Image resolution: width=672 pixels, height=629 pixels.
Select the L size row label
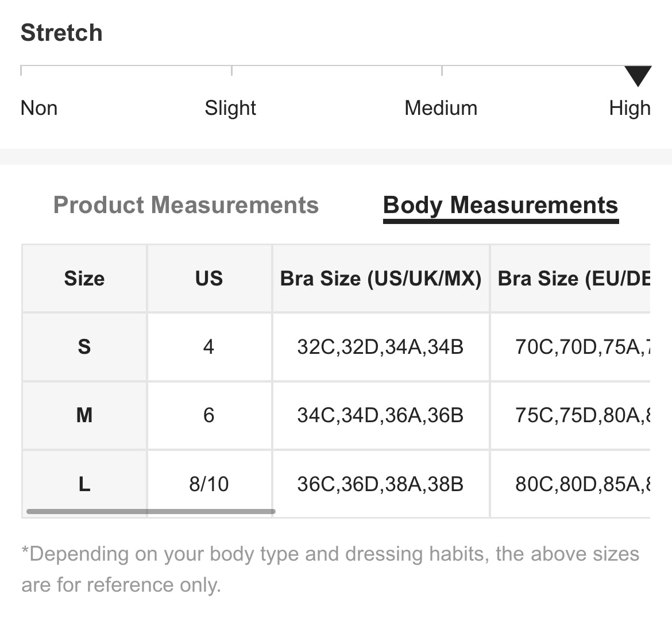[84, 484]
